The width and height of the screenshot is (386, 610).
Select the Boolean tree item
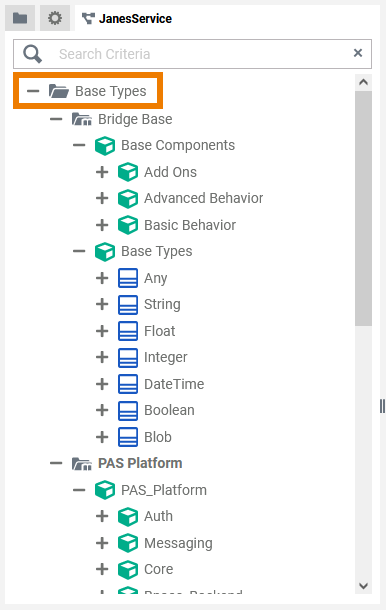tap(169, 410)
